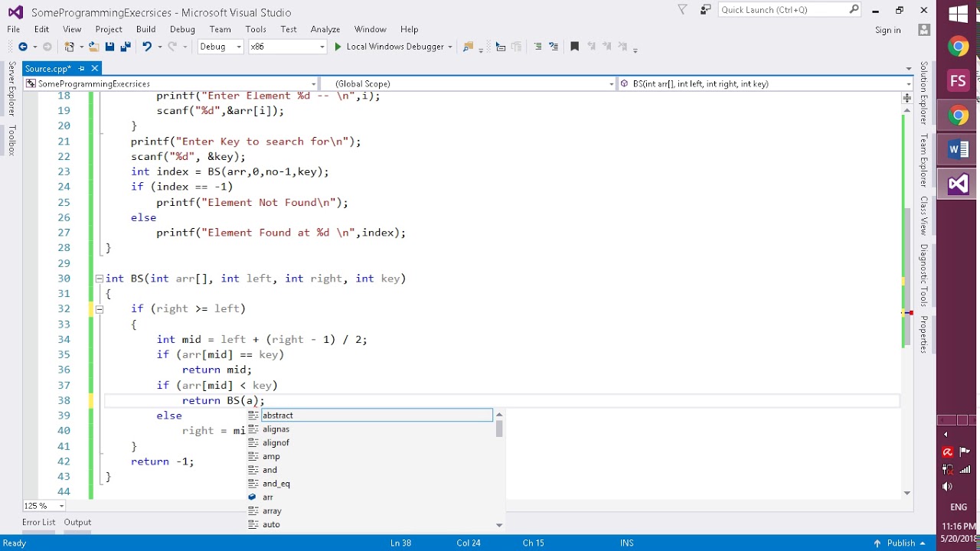Open the Debug configuration dropdown
This screenshot has width=980, height=551.
tap(220, 47)
